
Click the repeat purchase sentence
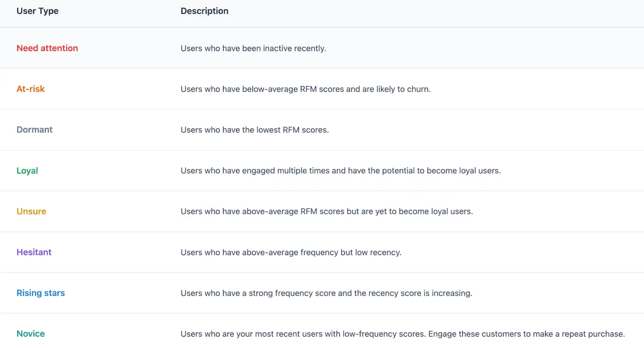pos(526,334)
